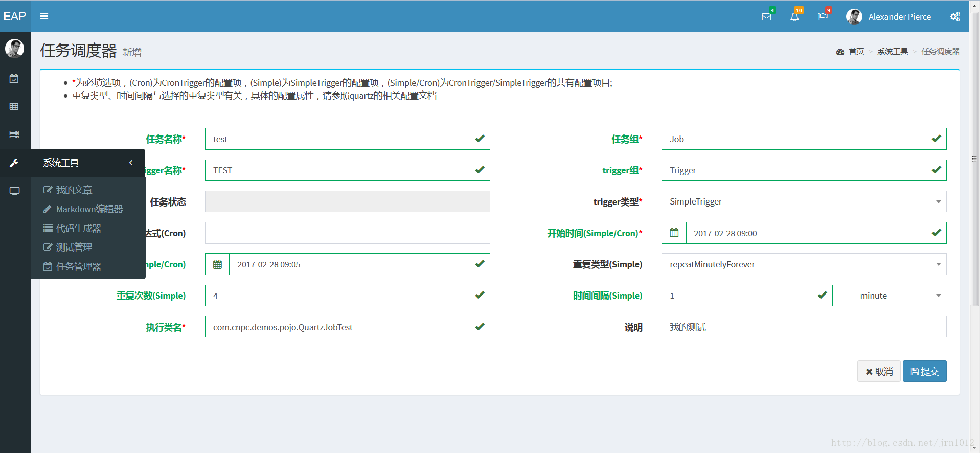Click the 重复次数 field showing 4
Viewport: 980px width, 453px height.
347,296
